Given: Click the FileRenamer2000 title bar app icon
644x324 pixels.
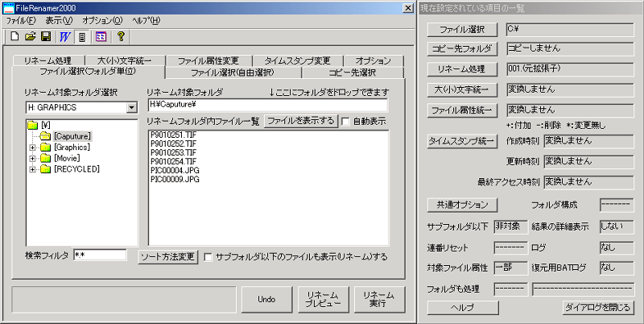Looking at the screenshot, I should click(x=9, y=8).
